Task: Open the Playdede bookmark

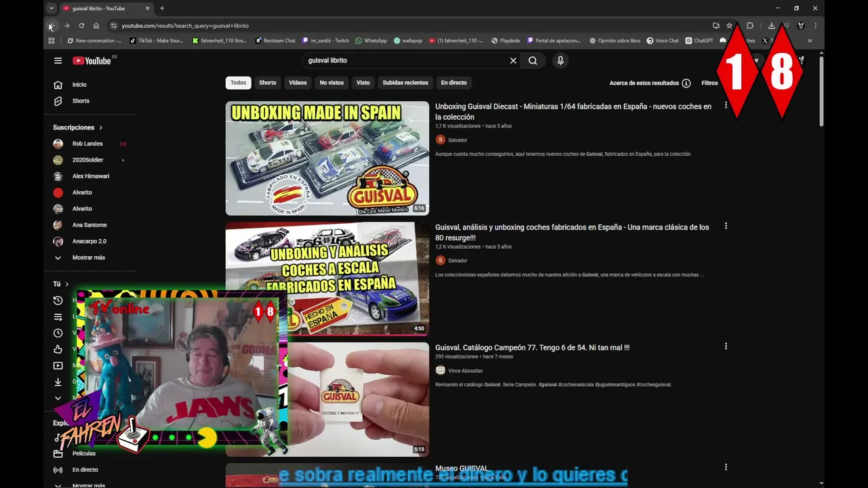Action: click(506, 41)
